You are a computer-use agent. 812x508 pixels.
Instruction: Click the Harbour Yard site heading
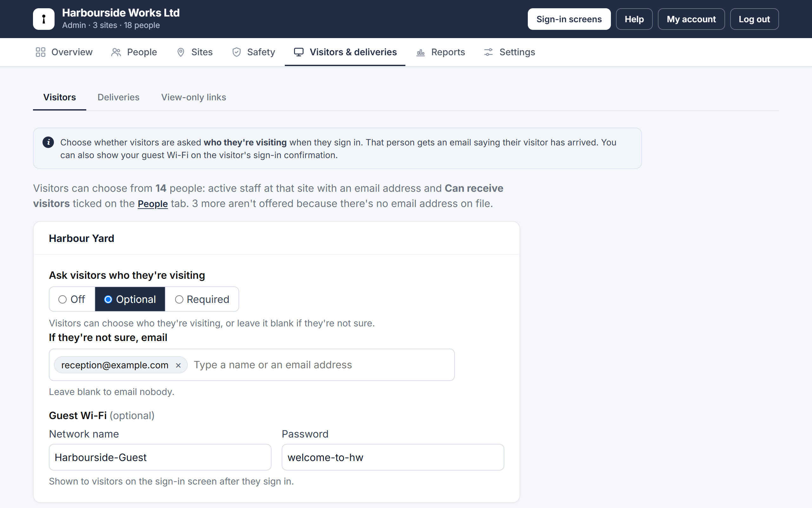(82, 238)
